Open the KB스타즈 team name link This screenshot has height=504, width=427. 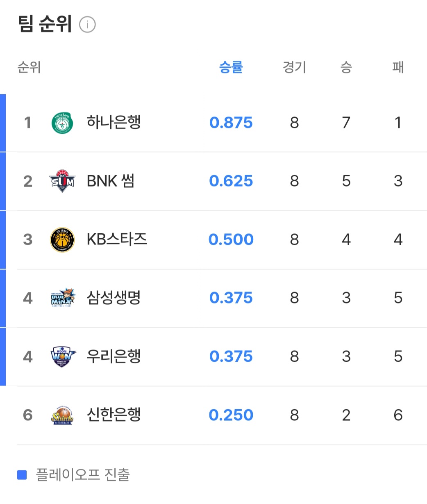[117, 239]
